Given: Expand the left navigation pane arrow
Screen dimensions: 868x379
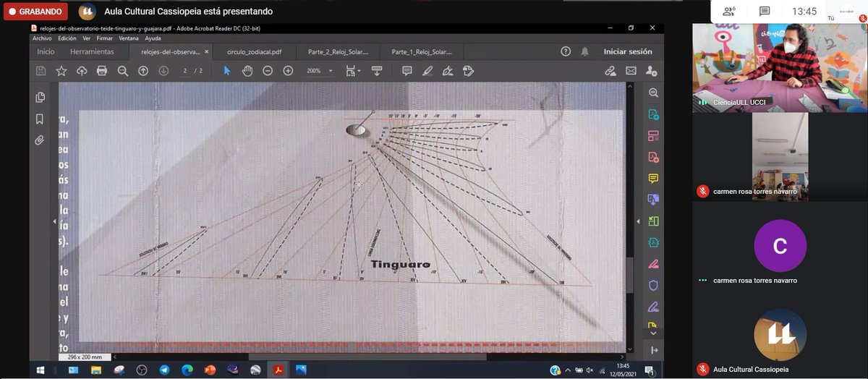Looking at the screenshot, I should tap(54, 221).
